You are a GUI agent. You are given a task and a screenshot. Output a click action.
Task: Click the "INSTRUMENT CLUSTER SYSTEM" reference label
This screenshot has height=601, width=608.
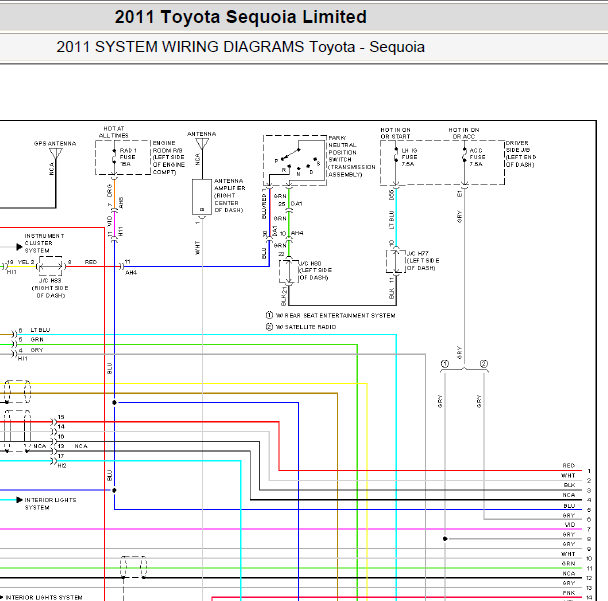tap(44, 243)
